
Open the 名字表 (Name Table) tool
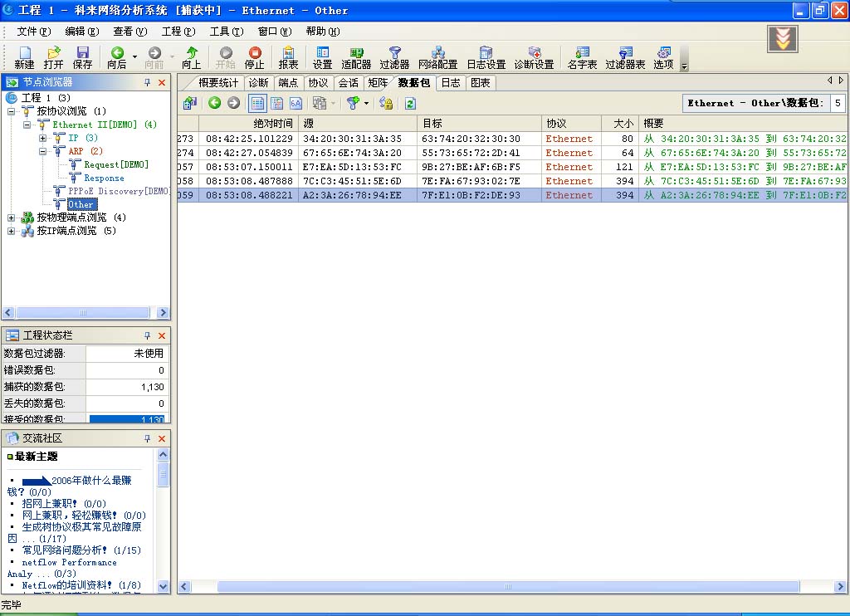coord(582,56)
